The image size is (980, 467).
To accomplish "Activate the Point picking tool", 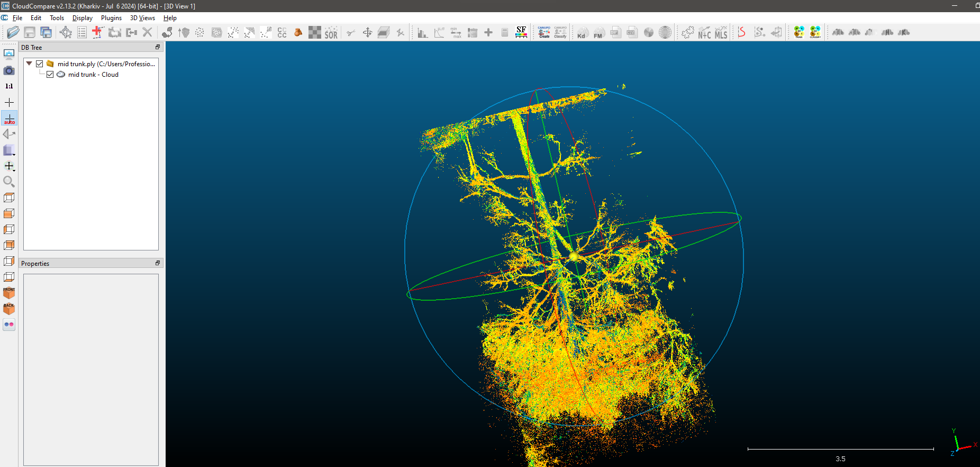I will tap(66, 32).
